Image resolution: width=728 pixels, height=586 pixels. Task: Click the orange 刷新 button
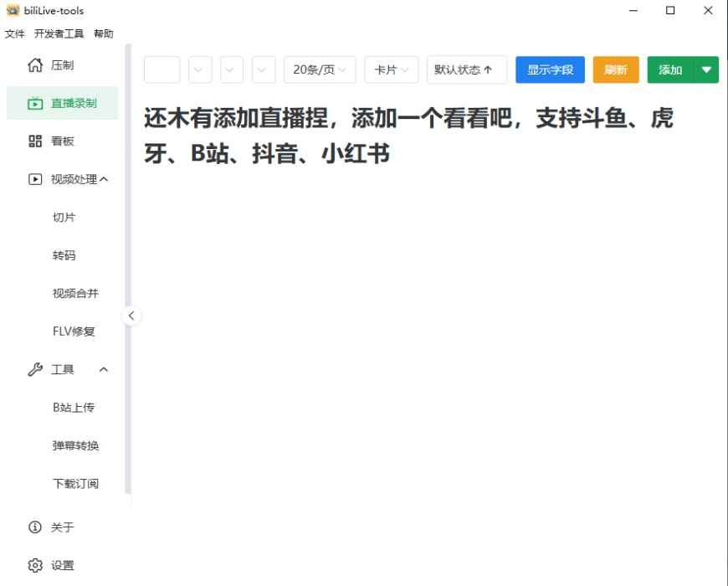click(616, 70)
